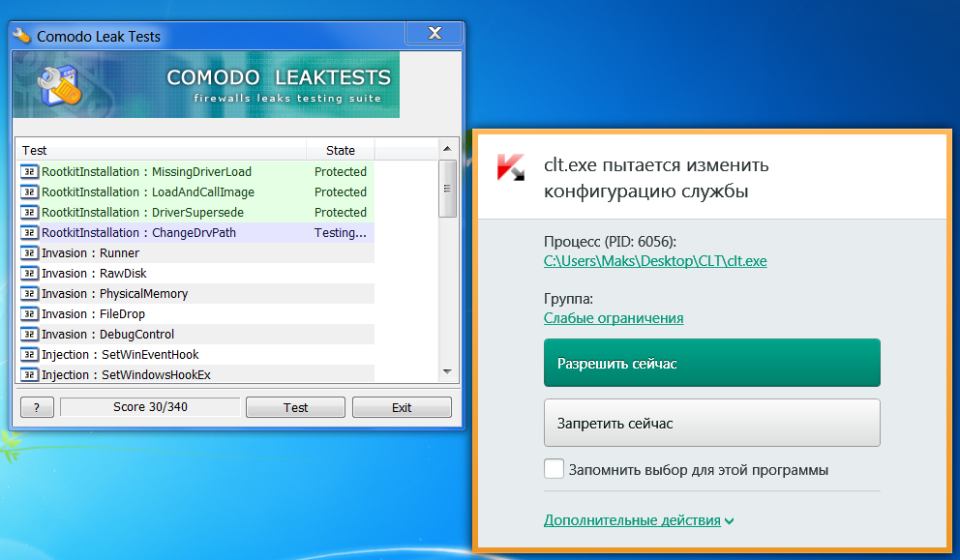Click the test list scrollbar thumb

tap(447, 189)
